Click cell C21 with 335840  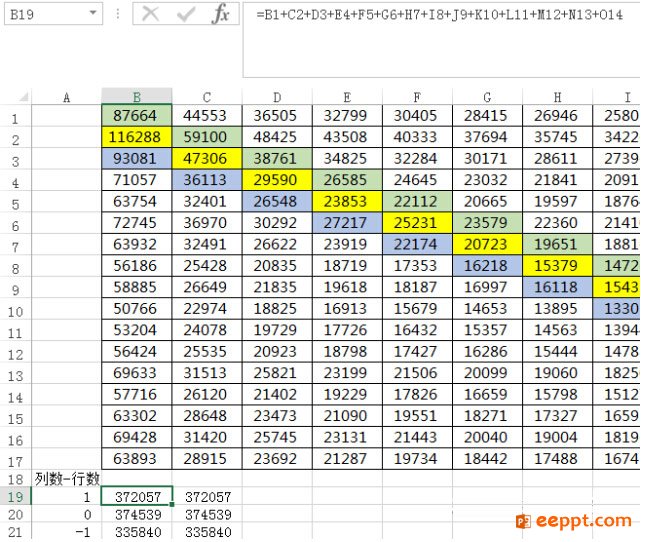(x=208, y=532)
